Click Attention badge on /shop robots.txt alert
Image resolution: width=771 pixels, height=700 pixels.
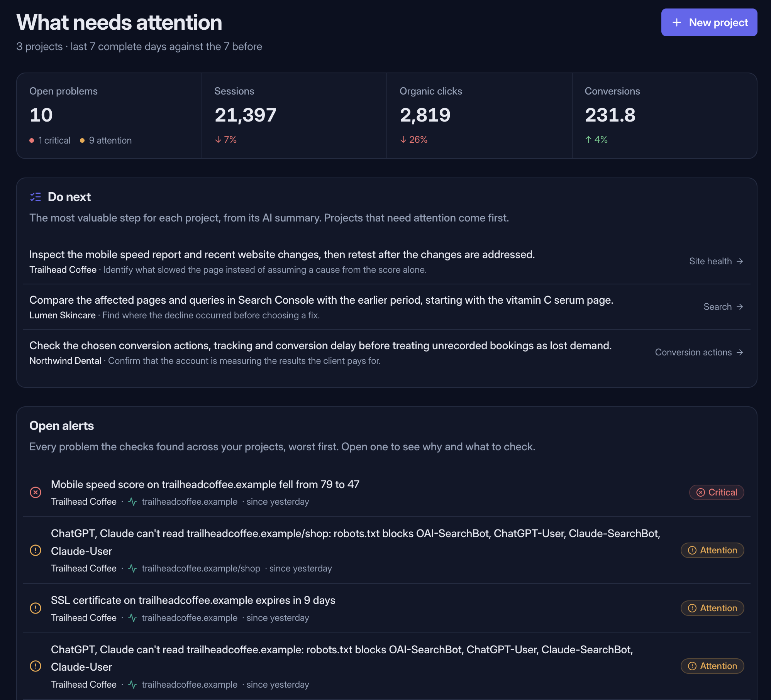pyautogui.click(x=712, y=550)
